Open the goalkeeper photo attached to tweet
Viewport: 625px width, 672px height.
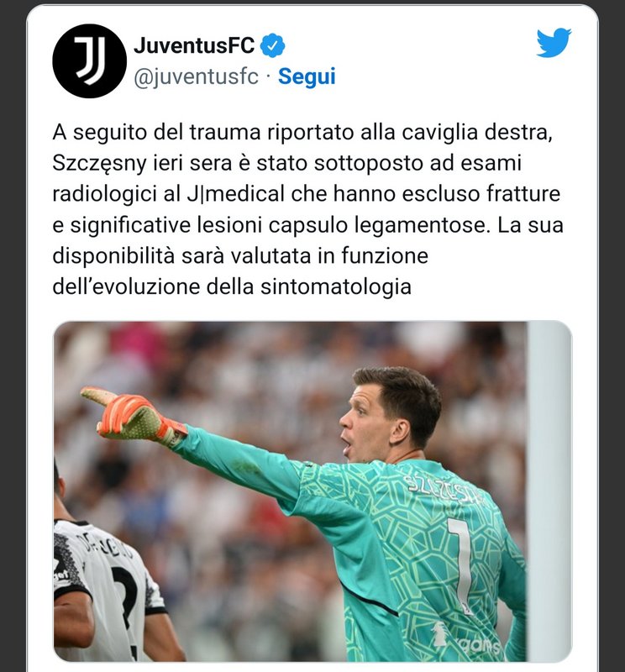(312, 491)
